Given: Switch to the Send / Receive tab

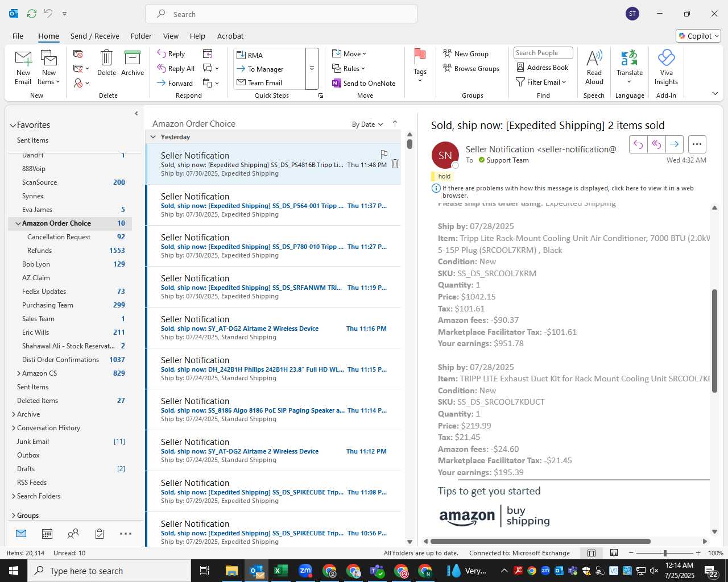Looking at the screenshot, I should coord(95,36).
